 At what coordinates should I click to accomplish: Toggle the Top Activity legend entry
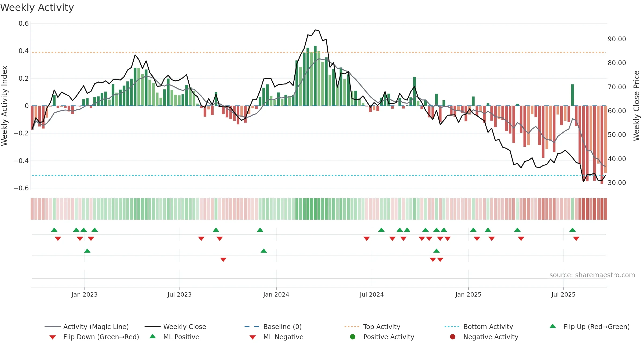tap(372, 327)
